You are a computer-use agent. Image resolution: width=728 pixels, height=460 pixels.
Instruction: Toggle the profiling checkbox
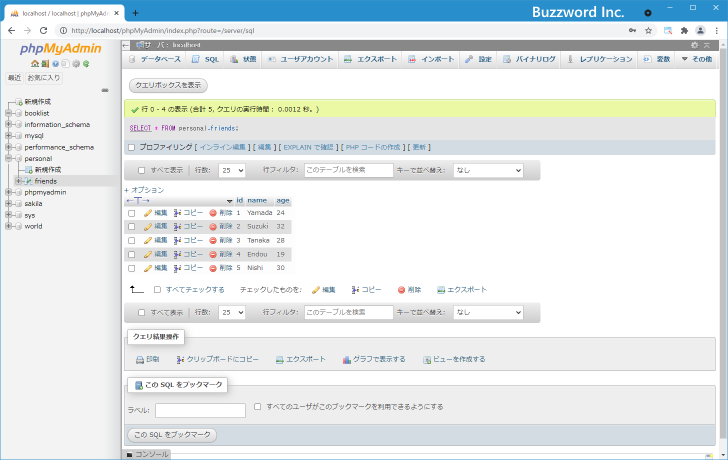[131, 148]
